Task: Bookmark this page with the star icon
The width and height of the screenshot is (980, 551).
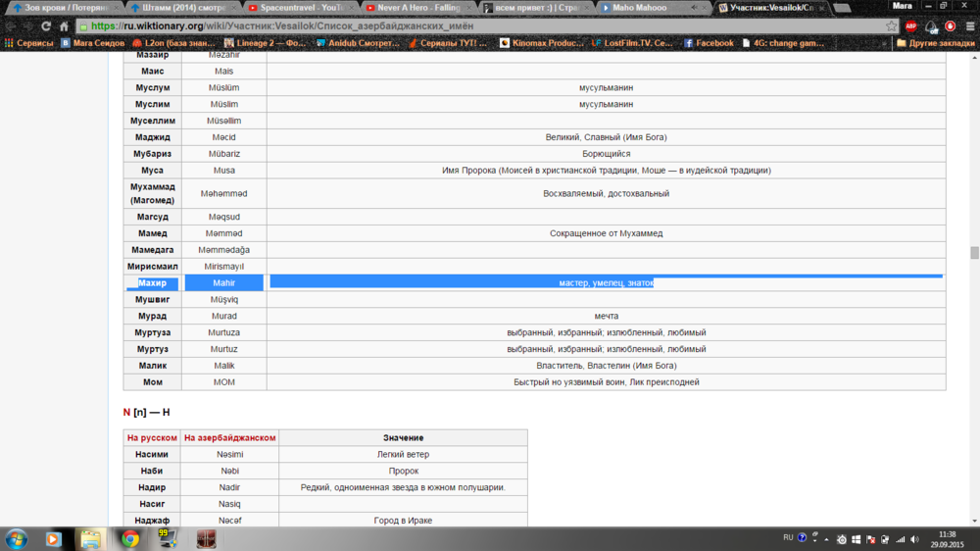Action: point(891,26)
